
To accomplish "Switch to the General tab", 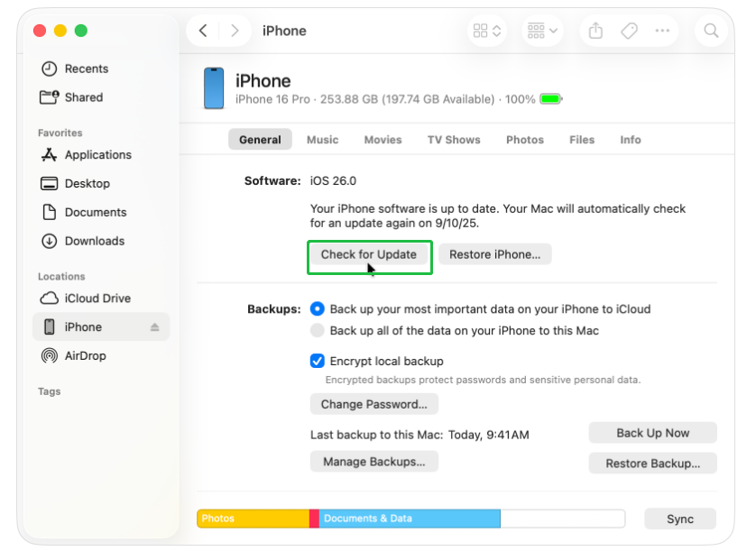I will click(x=260, y=140).
